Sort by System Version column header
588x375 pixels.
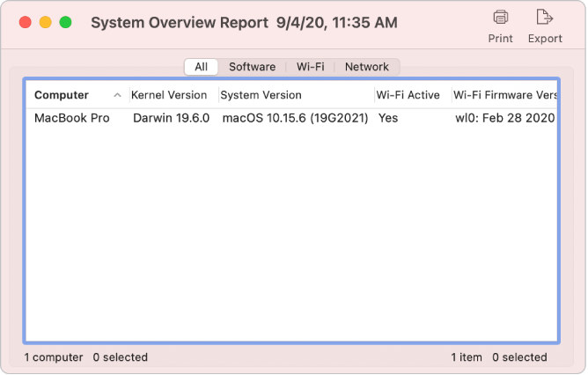261,95
